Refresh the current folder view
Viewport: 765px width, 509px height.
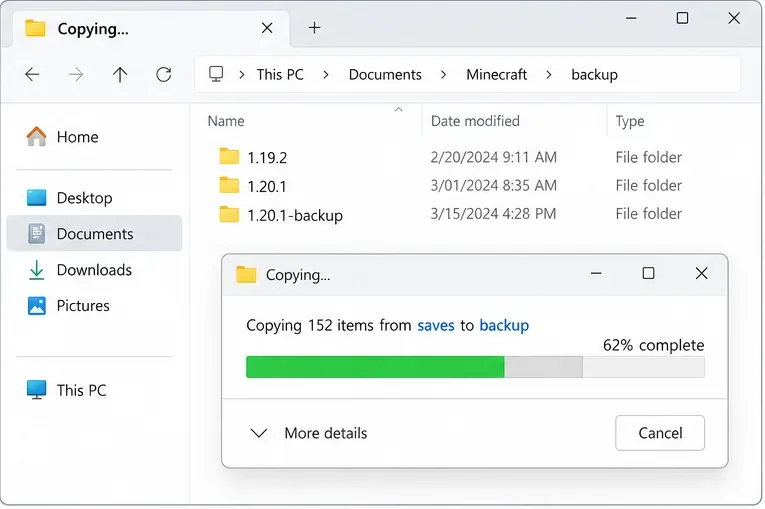coord(163,75)
